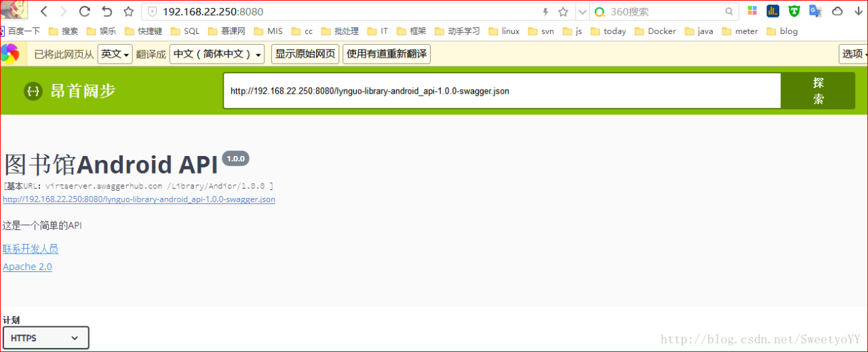Image resolution: width=868 pixels, height=352 pixels.
Task: Open the 百度一下 bookmark
Action: [x=20, y=31]
